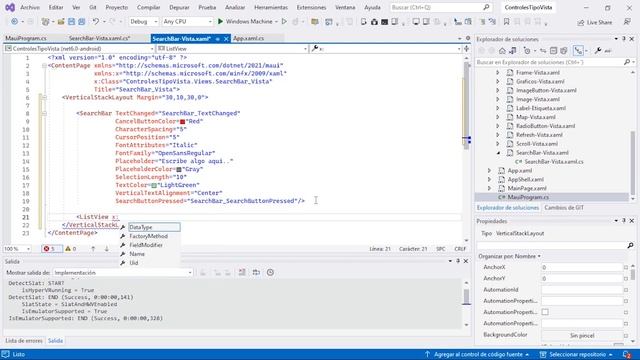Screen dimensions: 640x360
Task: Open the ListView element dropdown in navigation bar
Action: pyautogui.click(x=232, y=49)
